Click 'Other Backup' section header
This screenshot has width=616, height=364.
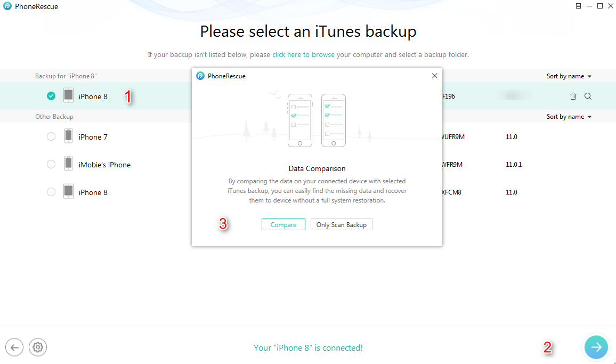click(54, 117)
